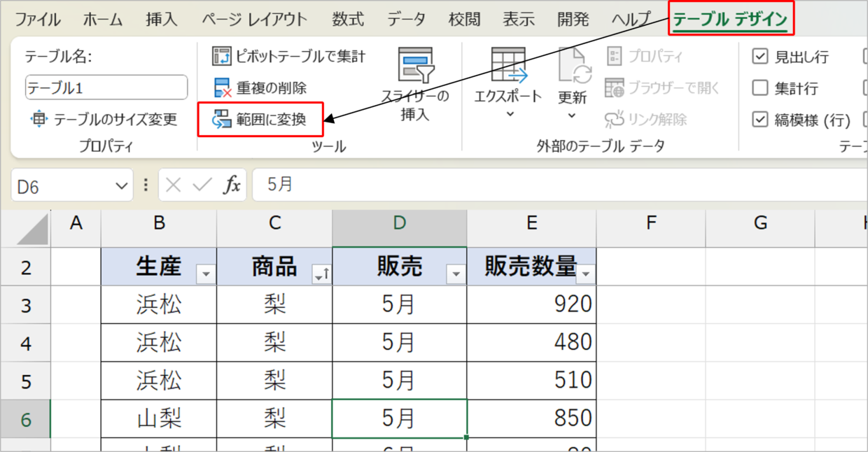This screenshot has width=868, height=452.
Task: Click the 浜松 cell in row 3
Action: [x=159, y=304]
